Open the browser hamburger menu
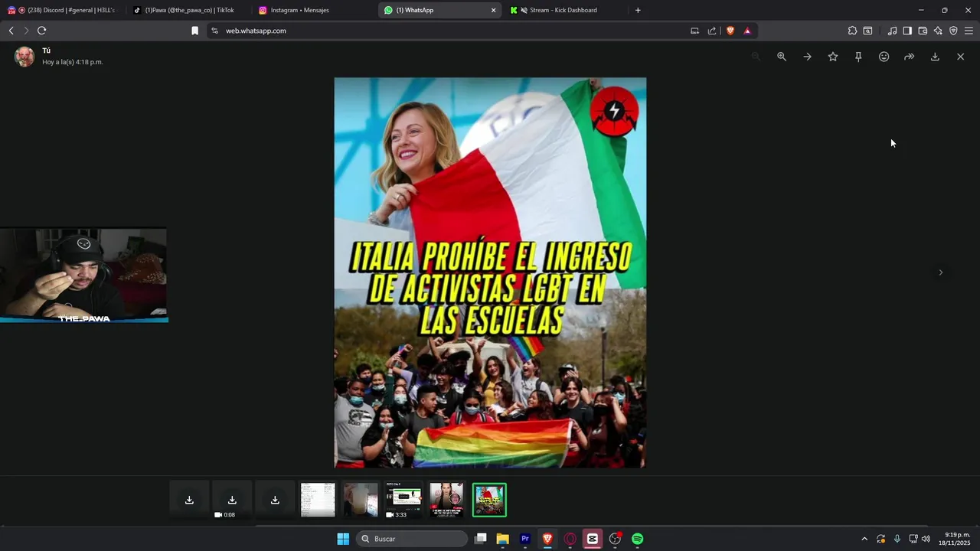980x551 pixels. pos(969,31)
